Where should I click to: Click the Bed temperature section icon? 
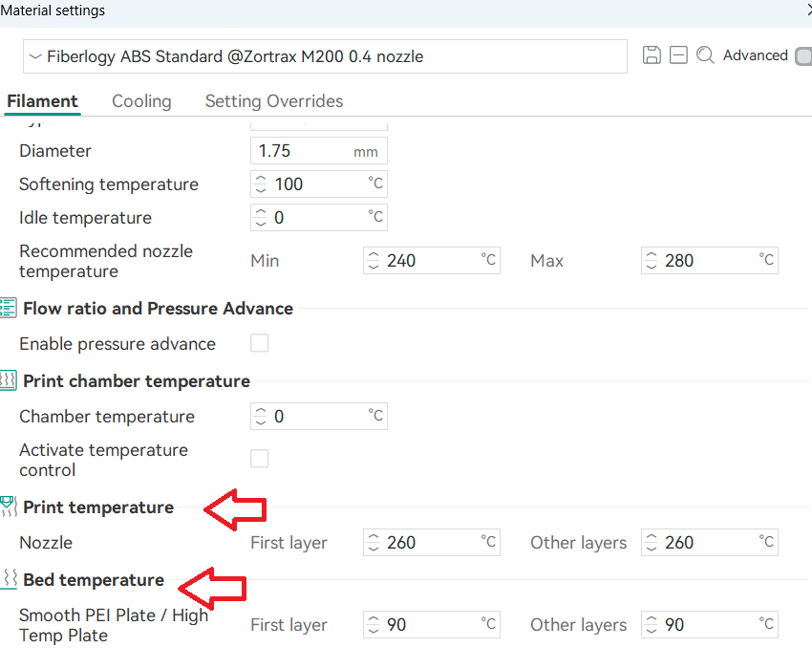pyautogui.click(x=9, y=579)
